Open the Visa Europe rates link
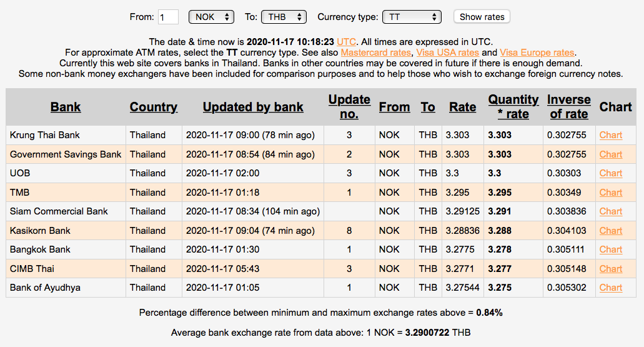 coord(537,53)
